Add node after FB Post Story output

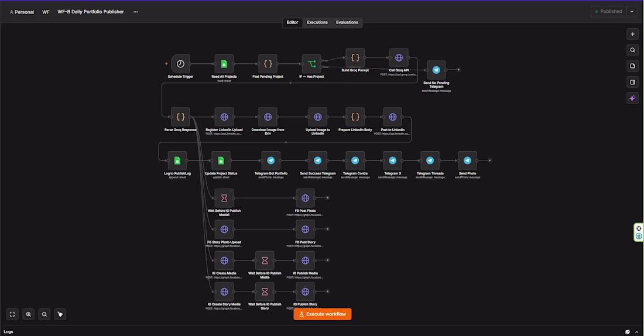(x=327, y=229)
